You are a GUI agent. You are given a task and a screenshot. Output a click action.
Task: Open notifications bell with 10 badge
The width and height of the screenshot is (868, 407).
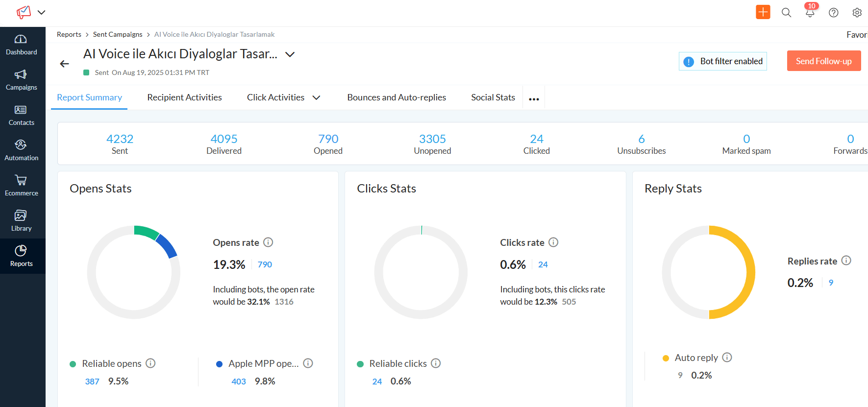pyautogui.click(x=810, y=12)
